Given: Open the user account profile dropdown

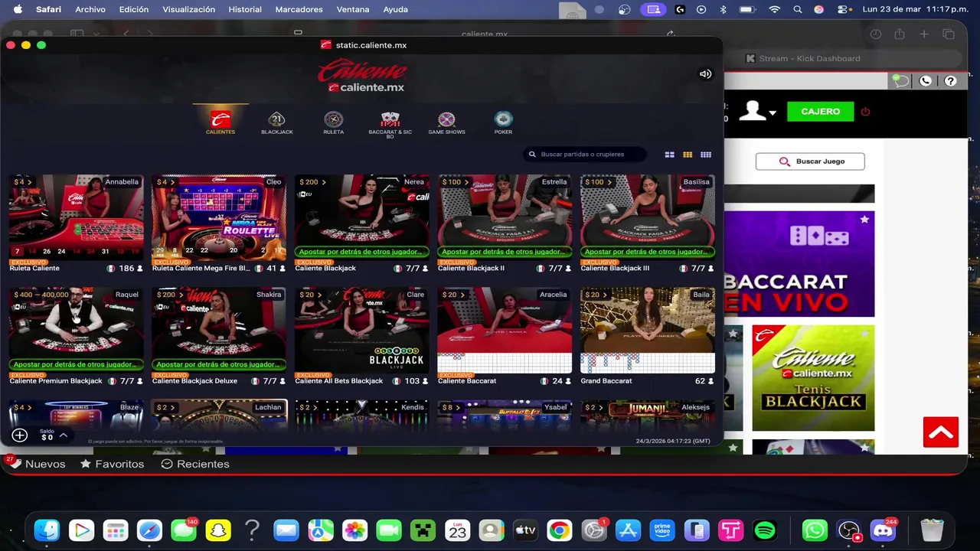Looking at the screenshot, I should (757, 112).
